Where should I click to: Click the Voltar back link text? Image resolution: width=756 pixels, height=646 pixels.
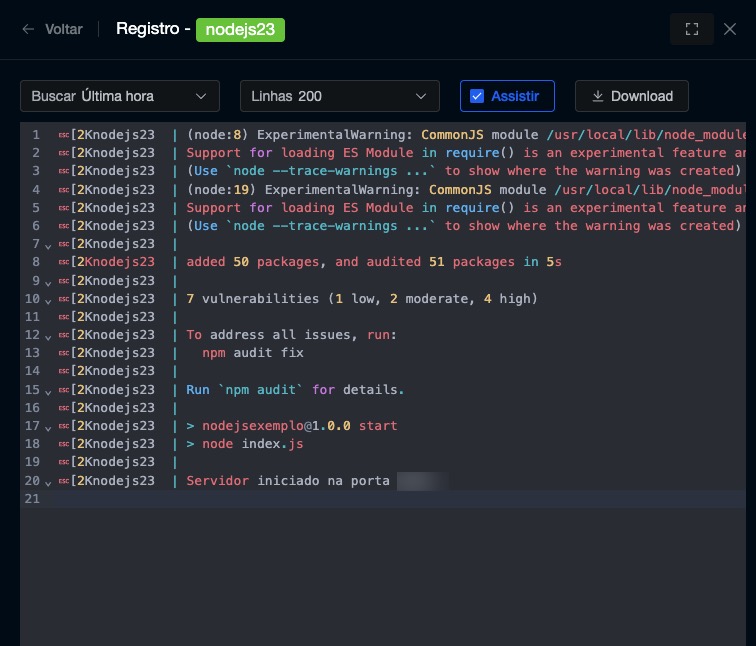64,29
